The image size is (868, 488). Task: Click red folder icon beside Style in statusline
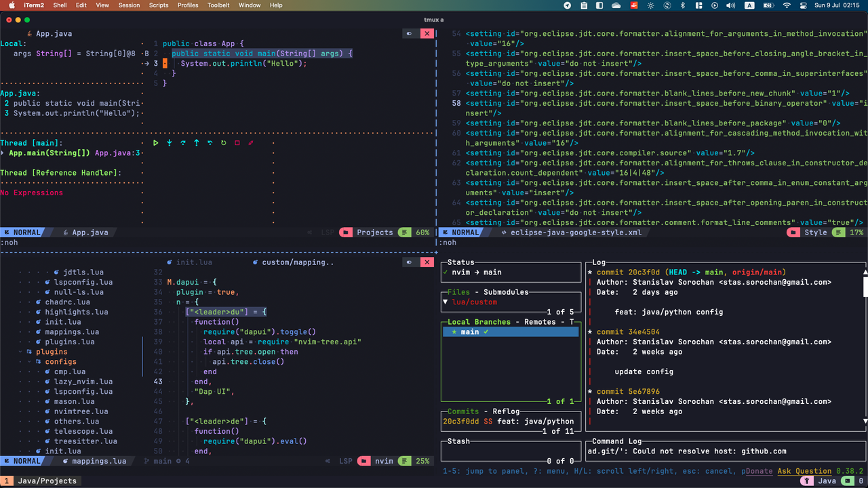(x=793, y=232)
